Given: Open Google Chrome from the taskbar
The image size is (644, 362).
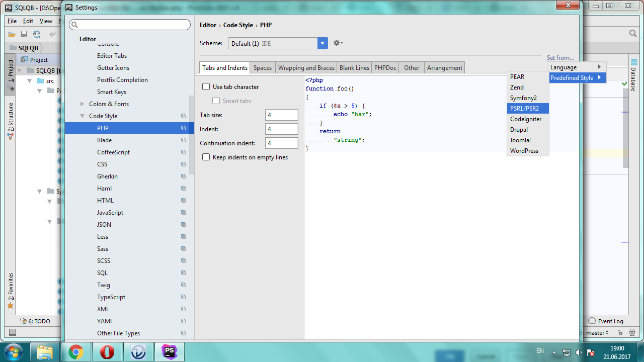Looking at the screenshot, I should [x=76, y=352].
